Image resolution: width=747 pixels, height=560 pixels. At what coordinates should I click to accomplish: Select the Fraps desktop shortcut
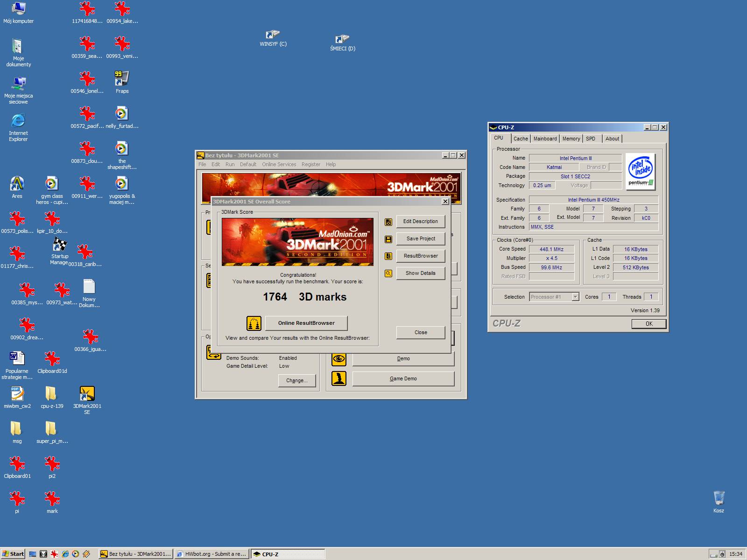coord(122,82)
